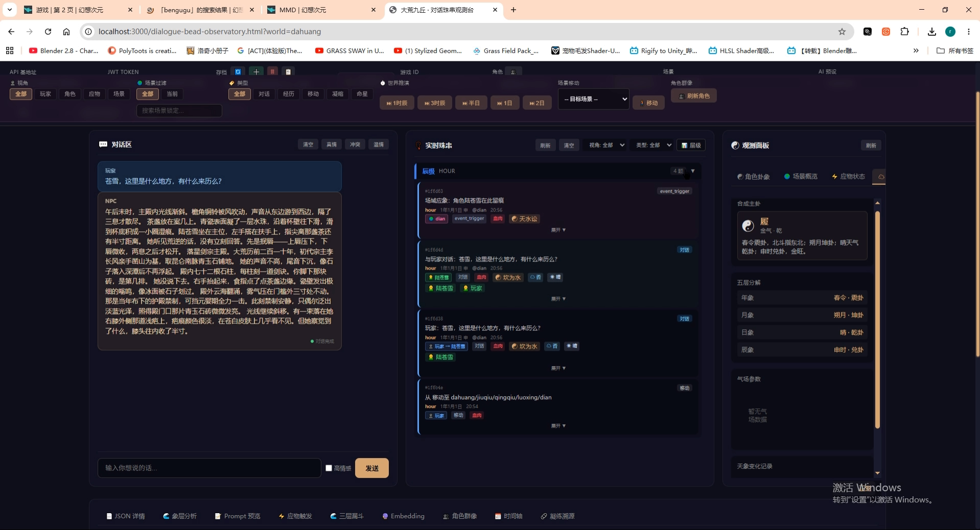Select 对话 type filter
Image resolution: width=980 pixels, height=530 pixels.
point(264,94)
